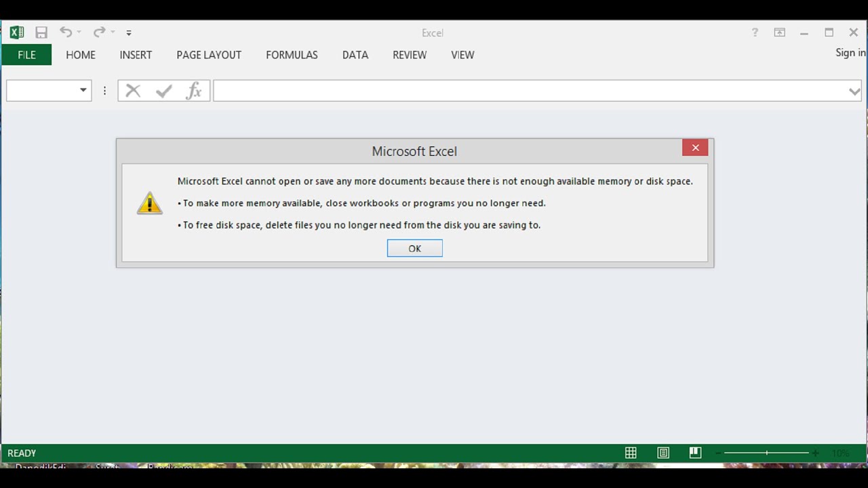Switch to the INSERT tab
This screenshot has width=868, height=488.
pyautogui.click(x=136, y=55)
